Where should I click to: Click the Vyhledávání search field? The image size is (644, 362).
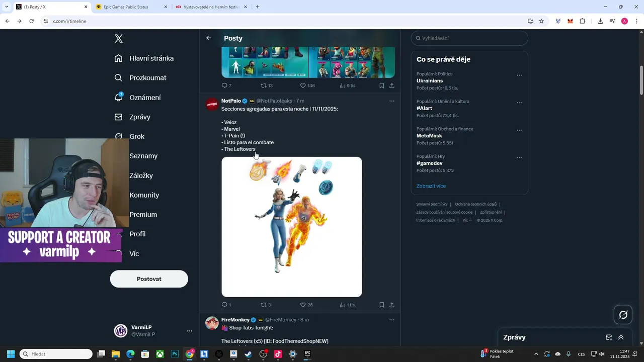[x=469, y=38]
